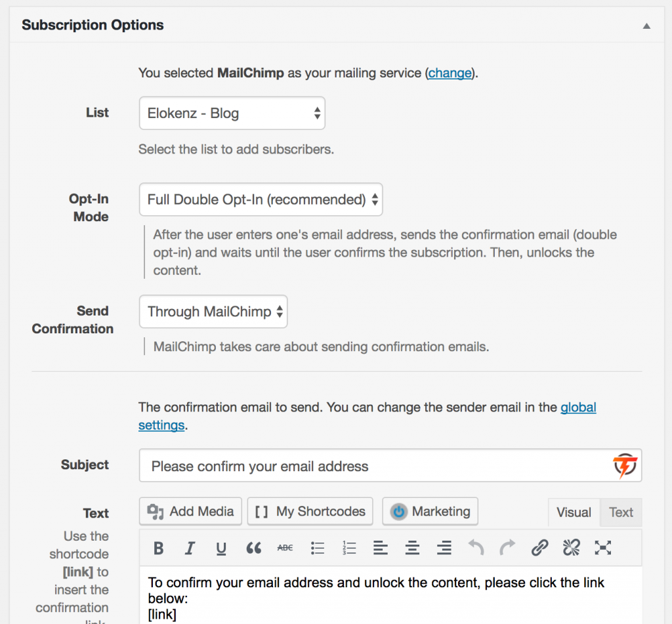Focus the Subject input field

(x=390, y=465)
